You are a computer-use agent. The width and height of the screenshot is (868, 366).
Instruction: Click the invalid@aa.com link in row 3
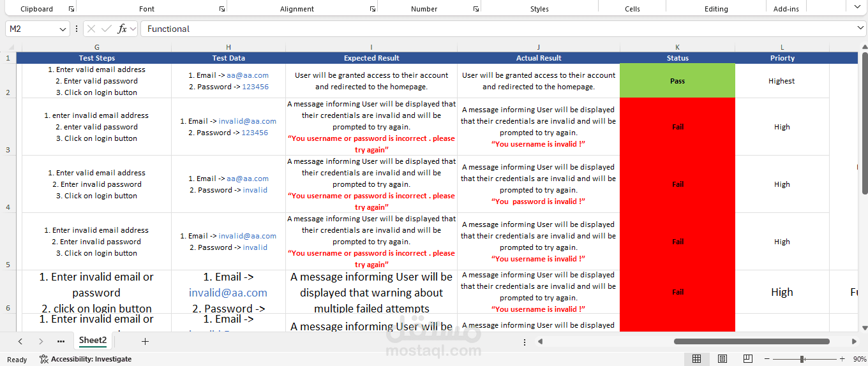coord(248,121)
